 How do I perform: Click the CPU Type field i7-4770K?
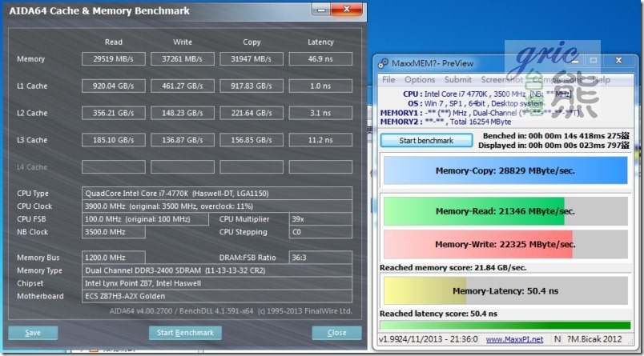217,193
